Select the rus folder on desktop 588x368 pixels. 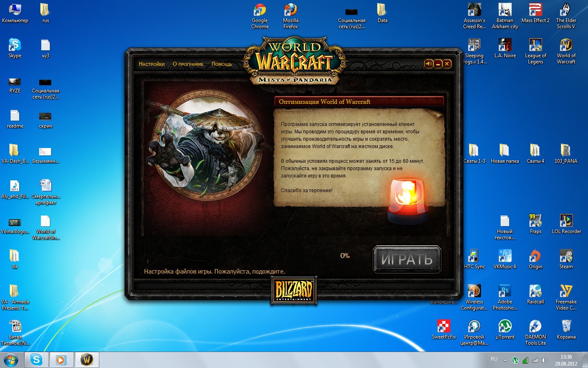tap(45, 13)
